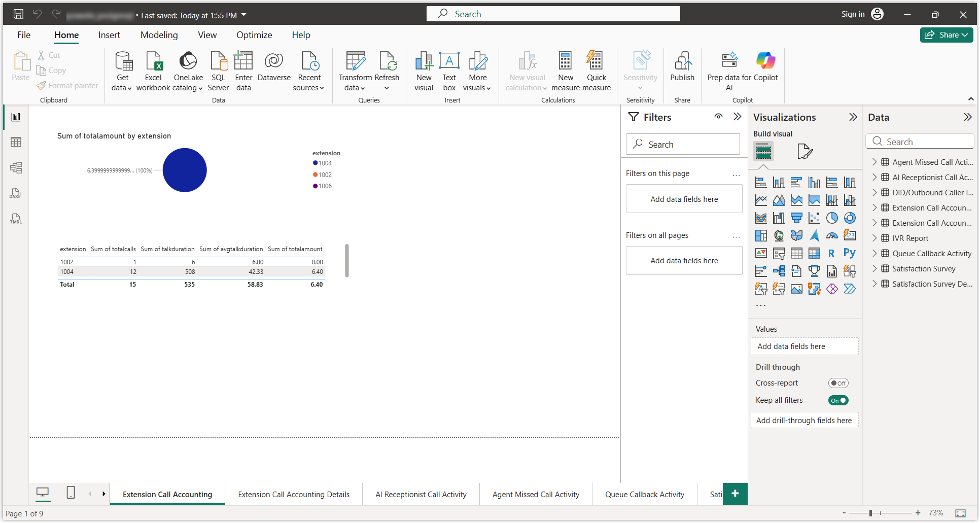Image resolution: width=980 pixels, height=523 pixels.
Task: Switch to mobile layout view
Action: (x=71, y=493)
